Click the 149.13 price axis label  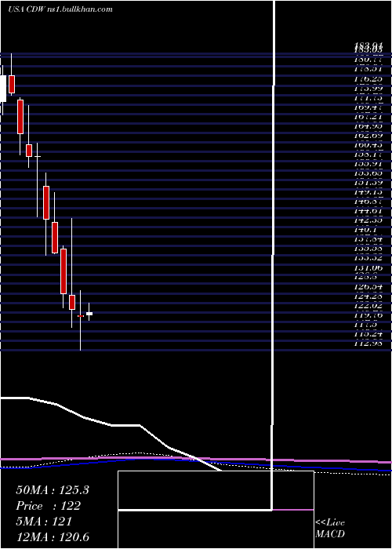368,192
